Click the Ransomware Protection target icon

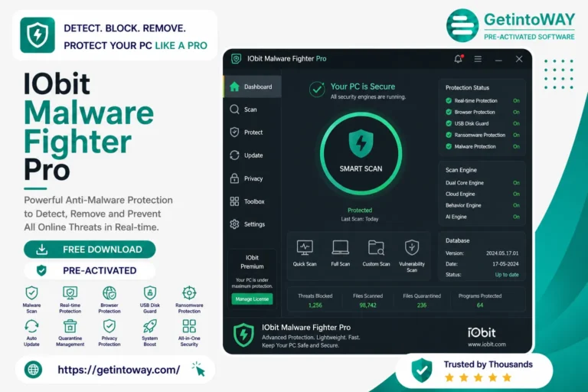(x=189, y=292)
